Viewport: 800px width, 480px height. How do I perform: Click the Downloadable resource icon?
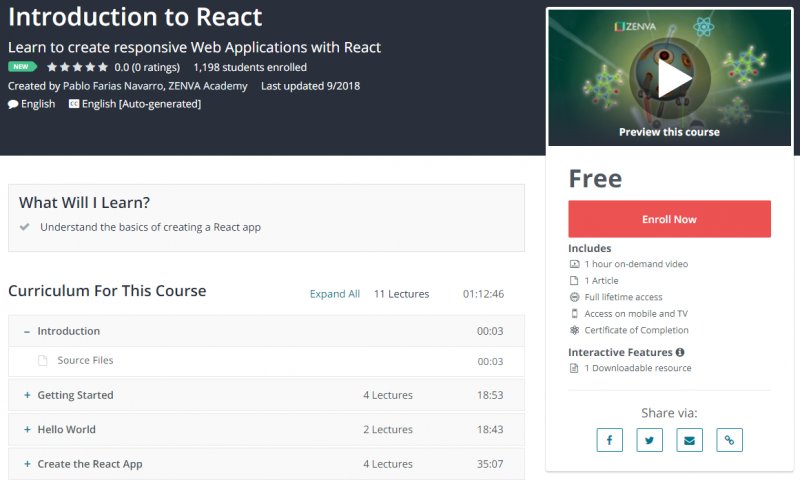(574, 368)
